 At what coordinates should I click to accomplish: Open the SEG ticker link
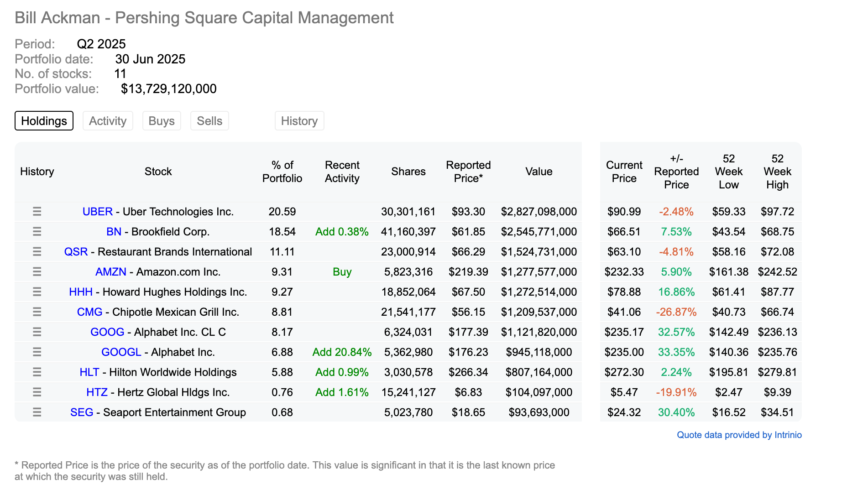[82, 412]
